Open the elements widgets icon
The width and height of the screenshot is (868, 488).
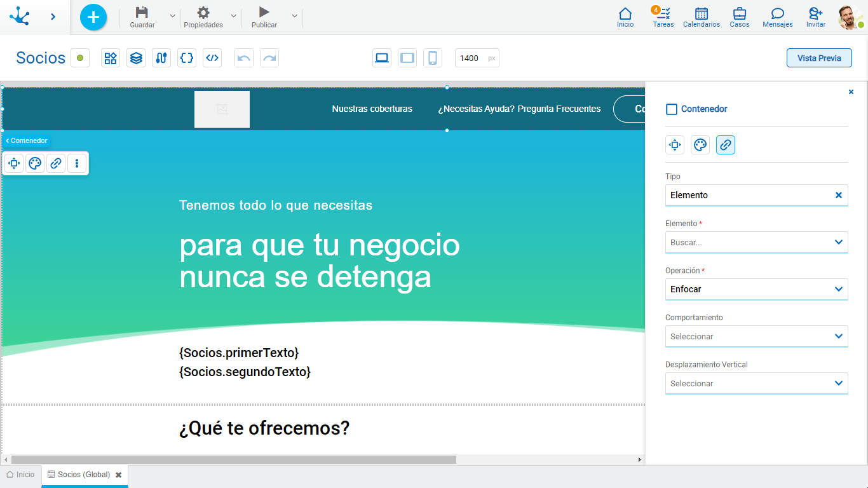(111, 58)
